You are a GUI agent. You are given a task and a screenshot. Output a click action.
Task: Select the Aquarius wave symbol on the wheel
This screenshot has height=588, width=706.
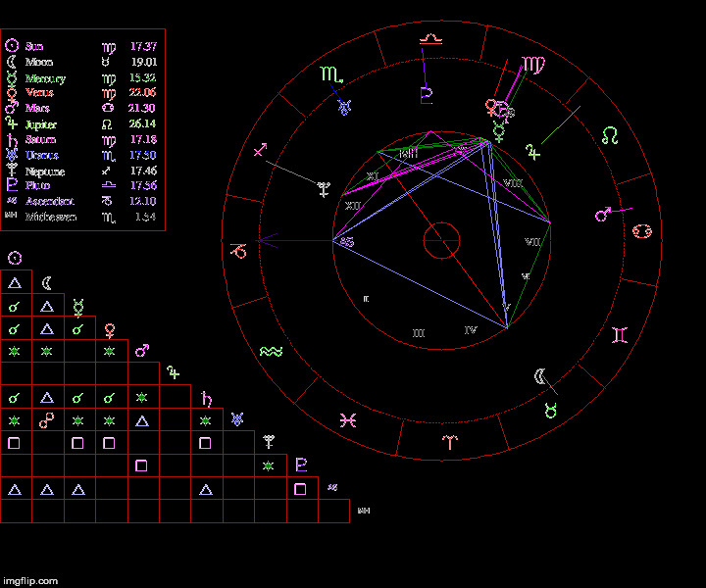(x=272, y=351)
